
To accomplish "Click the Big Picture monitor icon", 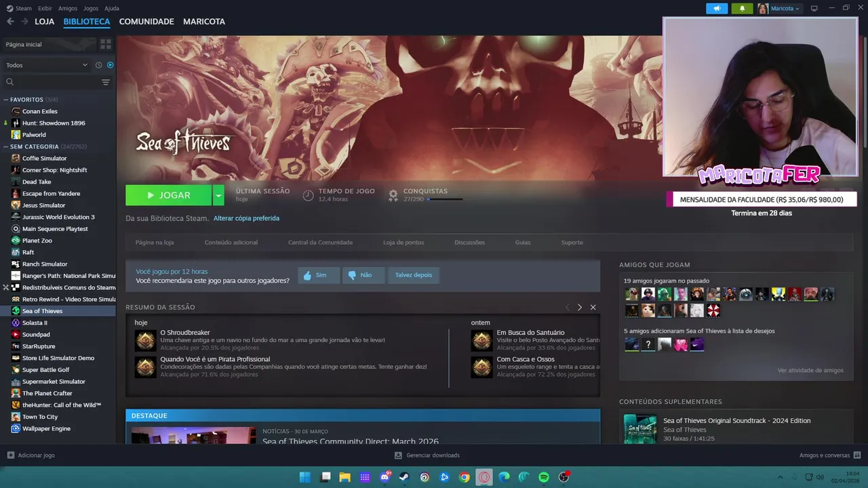I will [x=814, y=8].
